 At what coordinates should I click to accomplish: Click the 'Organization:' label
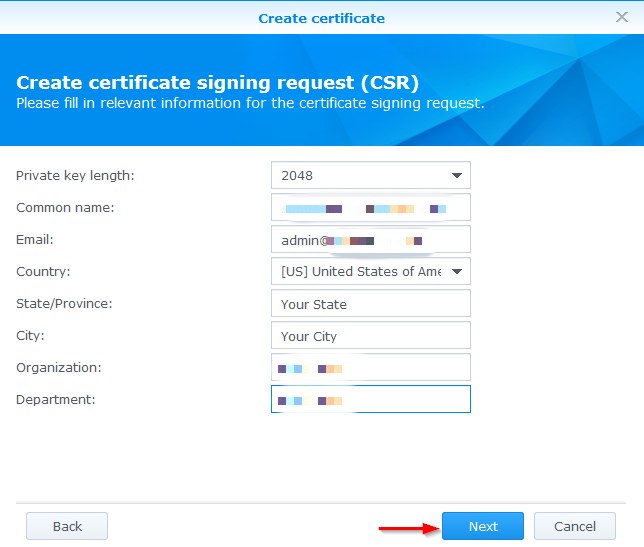[59, 368]
